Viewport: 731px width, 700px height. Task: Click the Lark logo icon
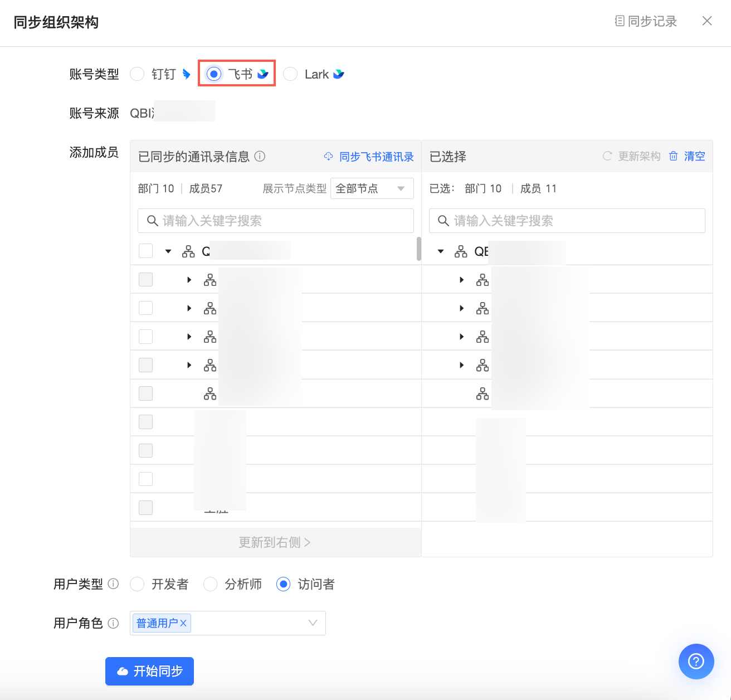tap(339, 74)
